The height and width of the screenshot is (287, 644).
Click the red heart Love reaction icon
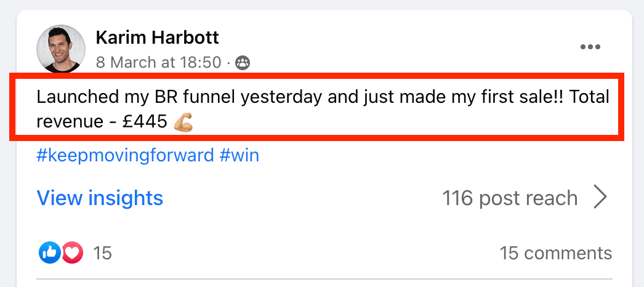coord(72,253)
